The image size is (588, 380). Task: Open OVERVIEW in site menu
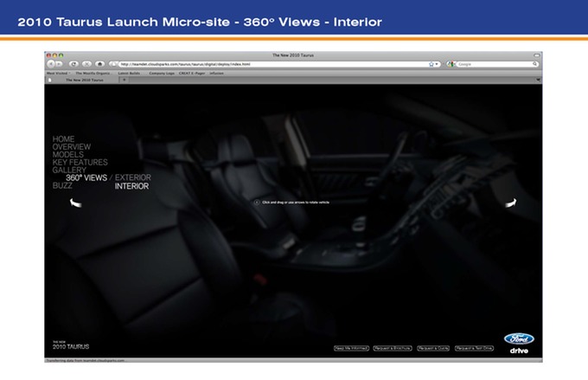coord(71,147)
